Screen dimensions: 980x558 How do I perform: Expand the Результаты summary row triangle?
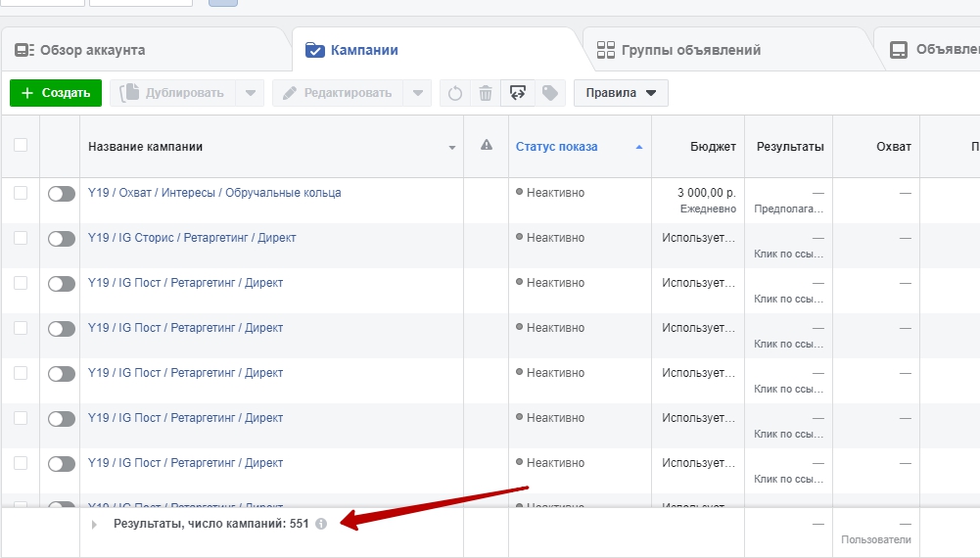(x=95, y=525)
